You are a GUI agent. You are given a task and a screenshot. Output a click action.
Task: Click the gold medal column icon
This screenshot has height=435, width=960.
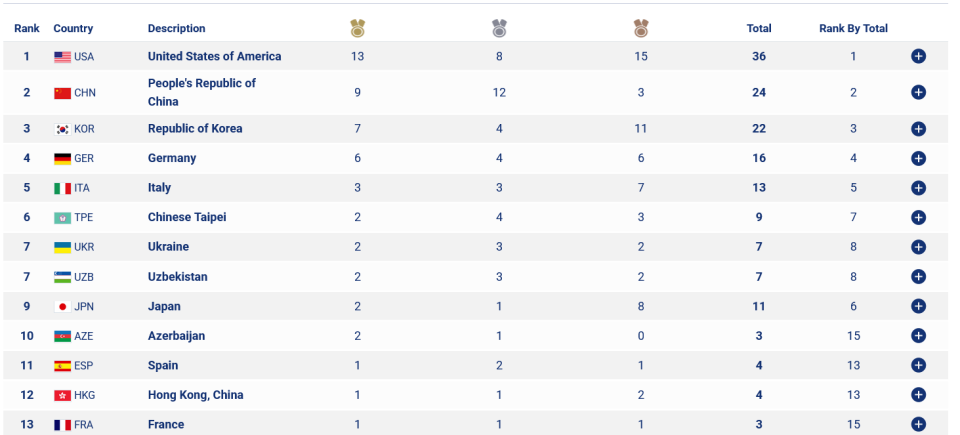click(x=358, y=28)
